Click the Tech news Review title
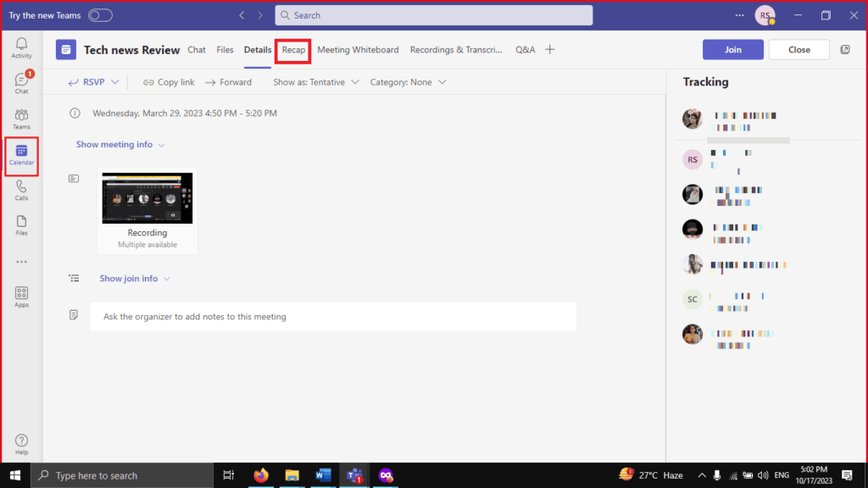The width and height of the screenshot is (868, 488). [131, 50]
